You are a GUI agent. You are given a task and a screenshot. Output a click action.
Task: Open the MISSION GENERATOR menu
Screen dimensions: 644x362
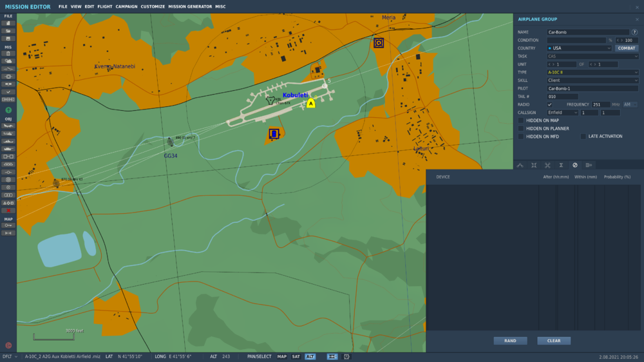coord(190,6)
